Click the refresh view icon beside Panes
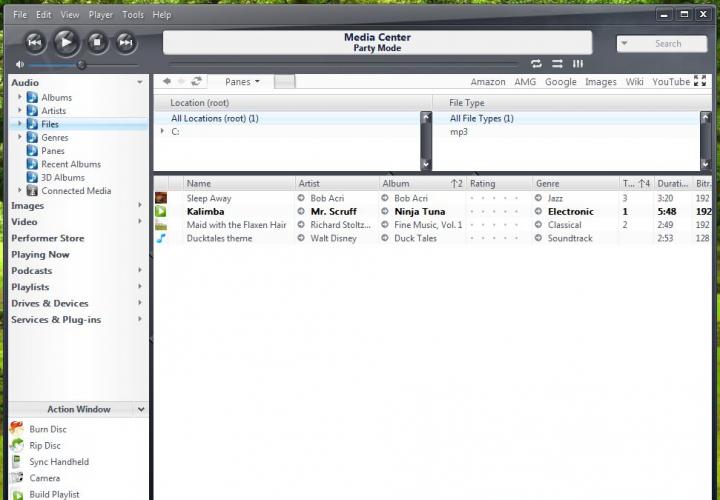Viewport: 720px width, 500px height. click(x=197, y=82)
